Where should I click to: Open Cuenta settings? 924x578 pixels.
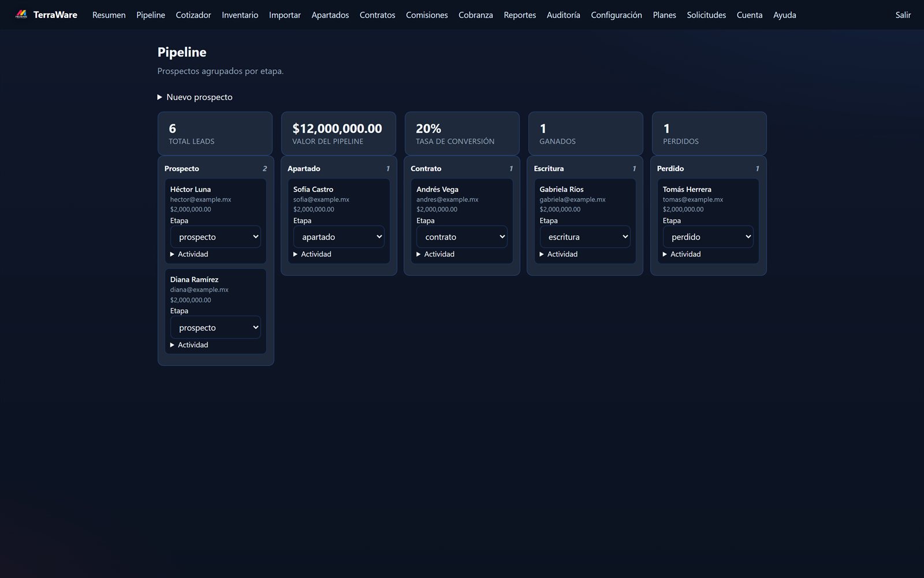(750, 15)
